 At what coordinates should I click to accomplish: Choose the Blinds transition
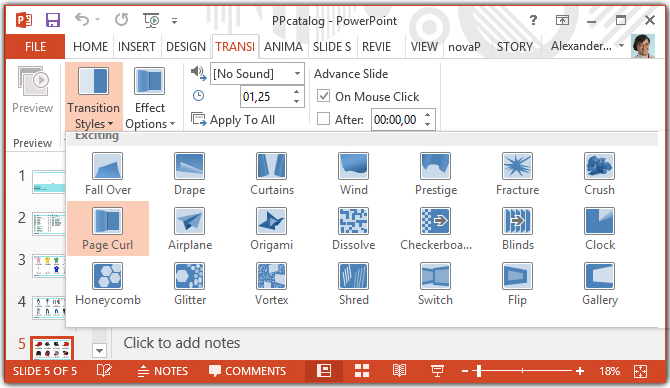[x=517, y=229]
